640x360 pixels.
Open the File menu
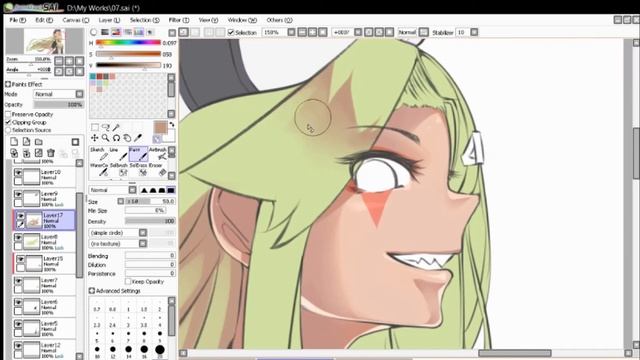click(x=17, y=20)
